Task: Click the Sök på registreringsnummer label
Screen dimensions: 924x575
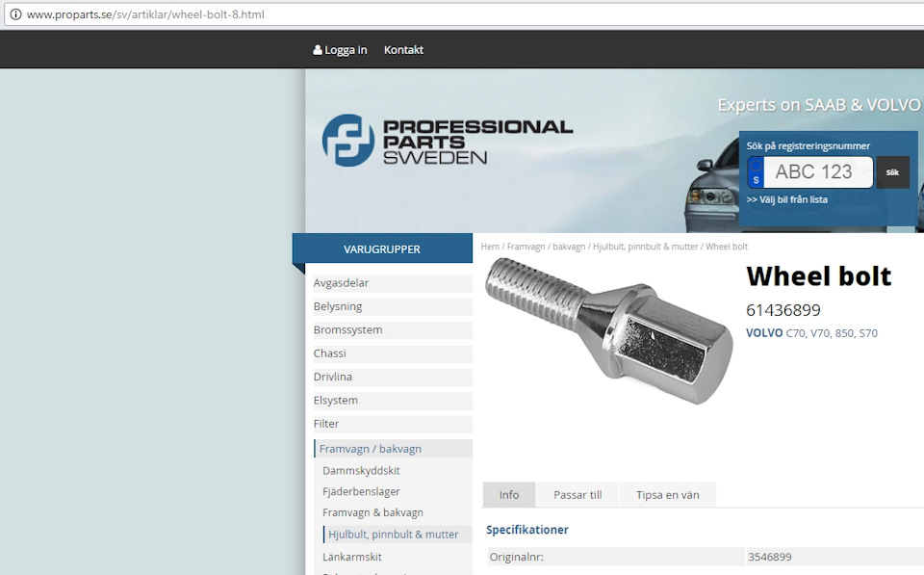Action: pos(808,145)
